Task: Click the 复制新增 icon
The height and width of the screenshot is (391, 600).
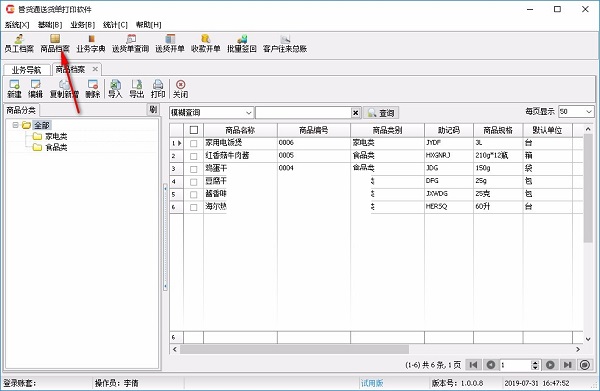Action: 64,89
